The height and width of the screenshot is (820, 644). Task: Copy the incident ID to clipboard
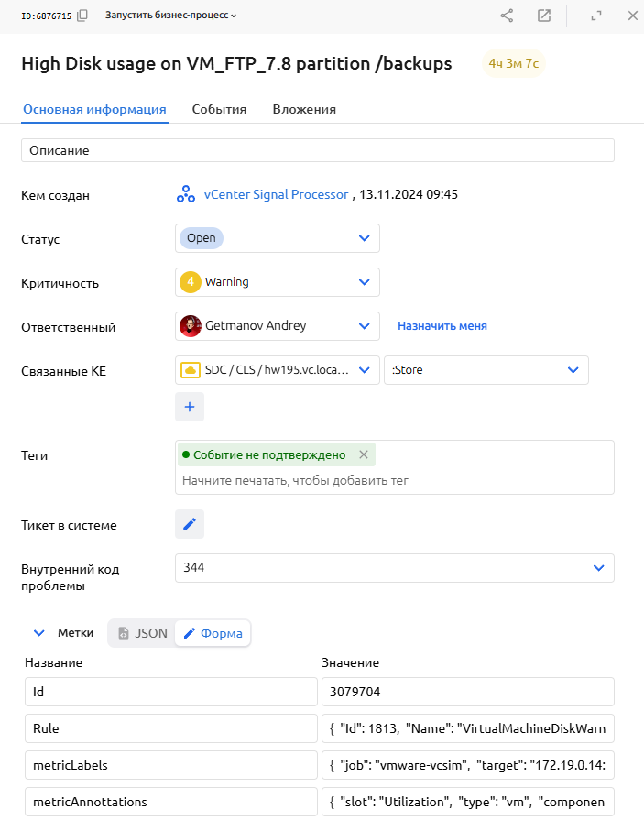83,16
